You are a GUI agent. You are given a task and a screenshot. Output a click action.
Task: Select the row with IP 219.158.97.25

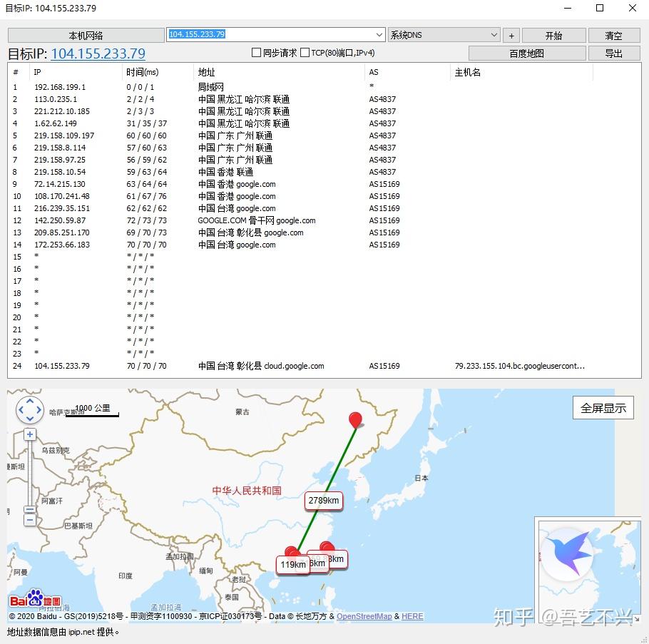pyautogui.click(x=324, y=160)
